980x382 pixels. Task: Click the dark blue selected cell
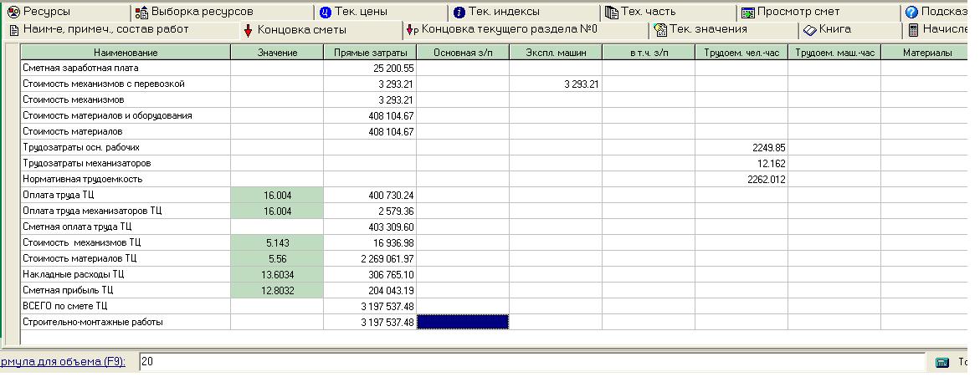coord(463,322)
